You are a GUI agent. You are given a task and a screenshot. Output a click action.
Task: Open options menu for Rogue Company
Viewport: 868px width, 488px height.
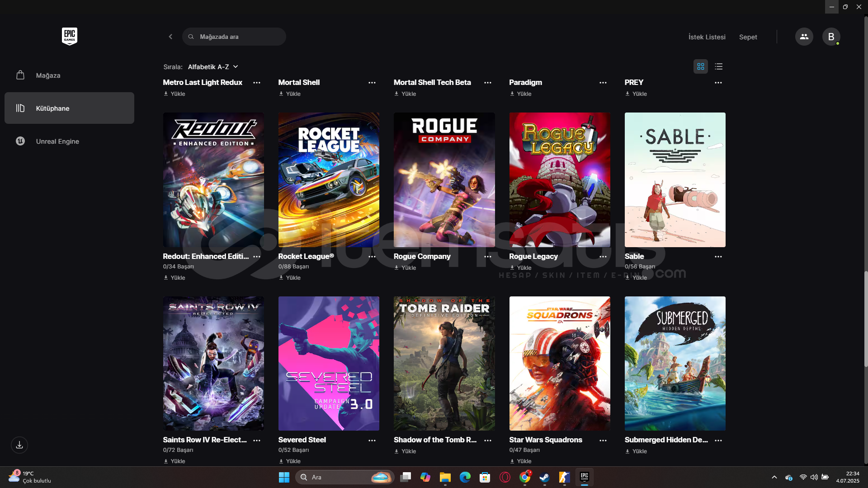tap(488, 257)
